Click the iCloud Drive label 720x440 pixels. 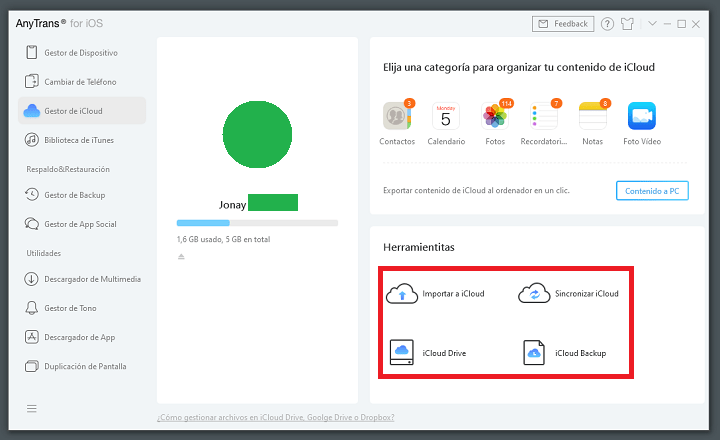point(444,353)
